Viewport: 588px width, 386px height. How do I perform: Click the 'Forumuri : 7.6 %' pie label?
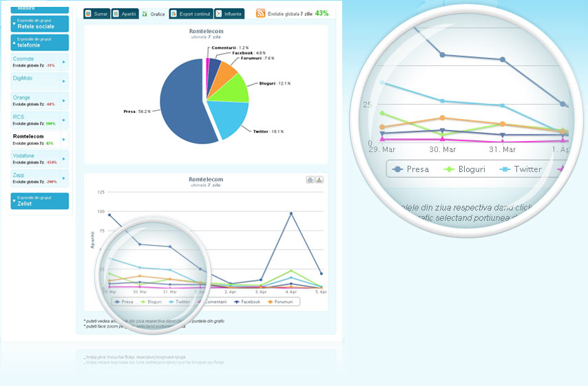[x=258, y=58]
